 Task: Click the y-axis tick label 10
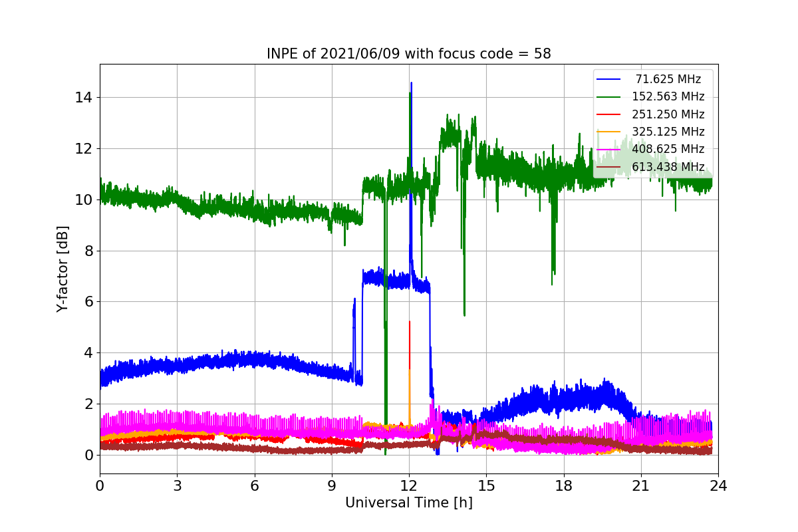tap(85, 199)
